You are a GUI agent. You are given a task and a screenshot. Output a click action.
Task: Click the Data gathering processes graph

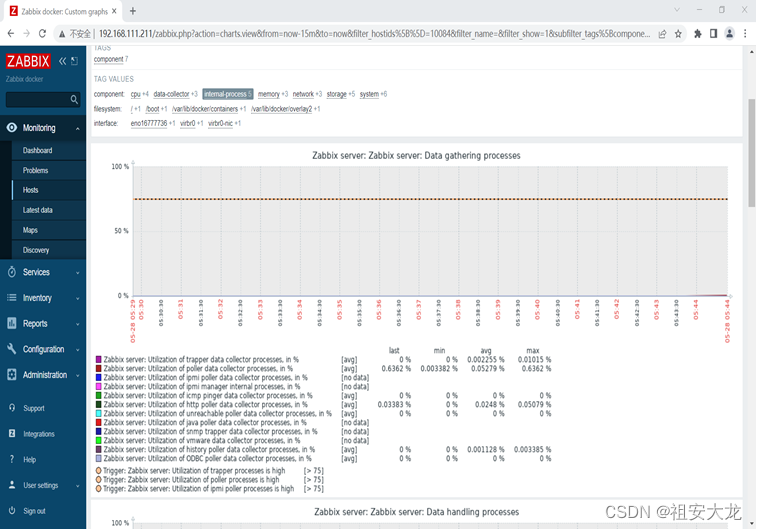(x=431, y=231)
